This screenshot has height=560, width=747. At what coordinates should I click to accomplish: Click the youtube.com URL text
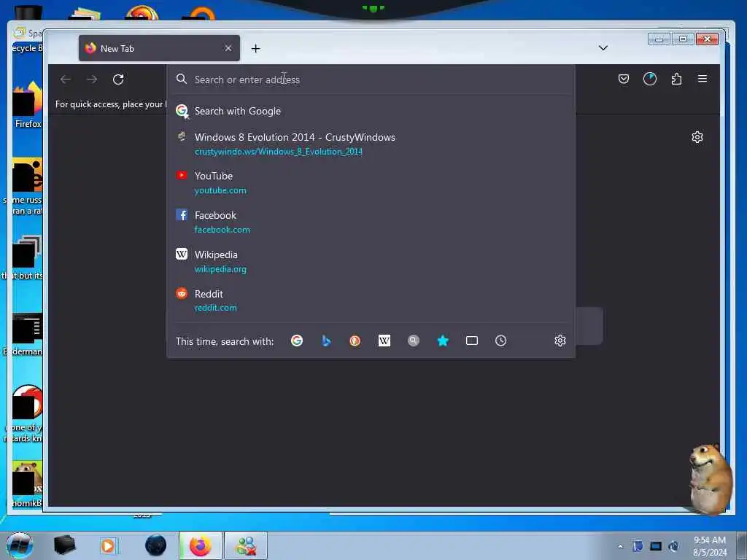(x=220, y=190)
